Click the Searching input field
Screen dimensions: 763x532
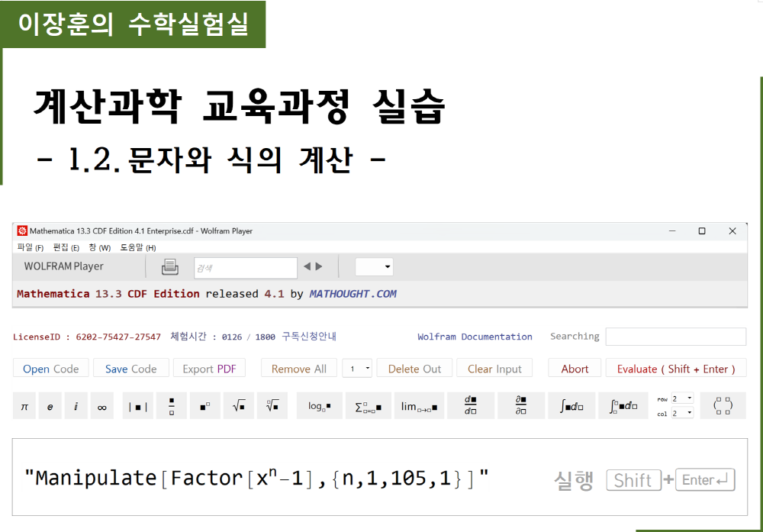(x=676, y=337)
